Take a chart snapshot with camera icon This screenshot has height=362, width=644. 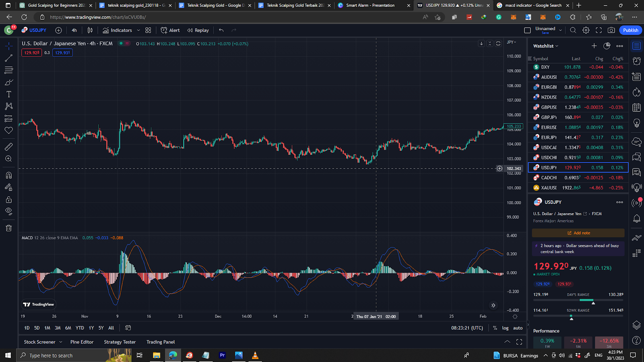click(611, 30)
